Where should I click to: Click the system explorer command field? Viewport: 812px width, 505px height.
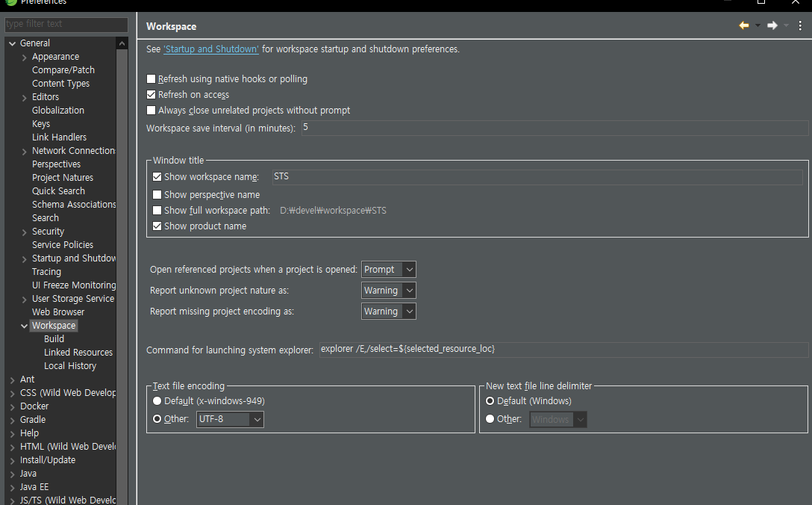563,349
